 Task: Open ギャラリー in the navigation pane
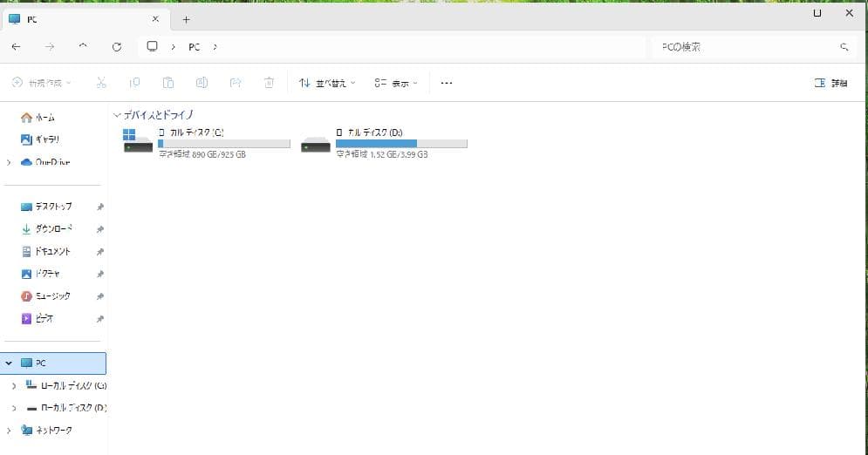coord(47,139)
